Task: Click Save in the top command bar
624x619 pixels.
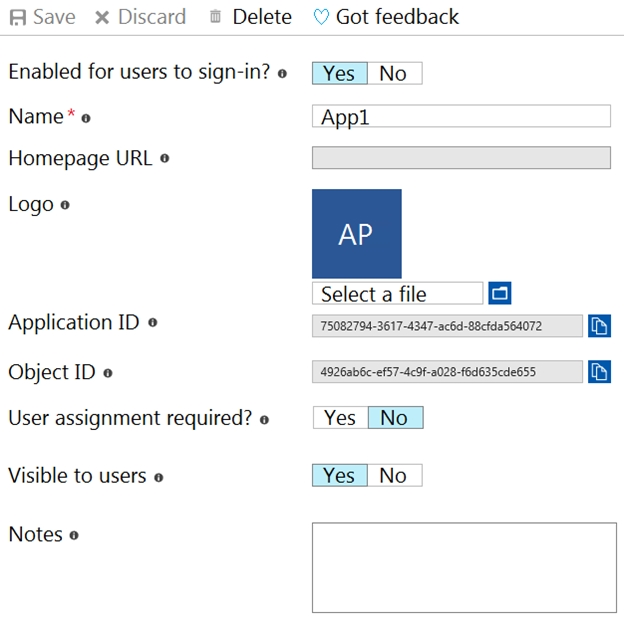Action: pyautogui.click(x=42, y=17)
